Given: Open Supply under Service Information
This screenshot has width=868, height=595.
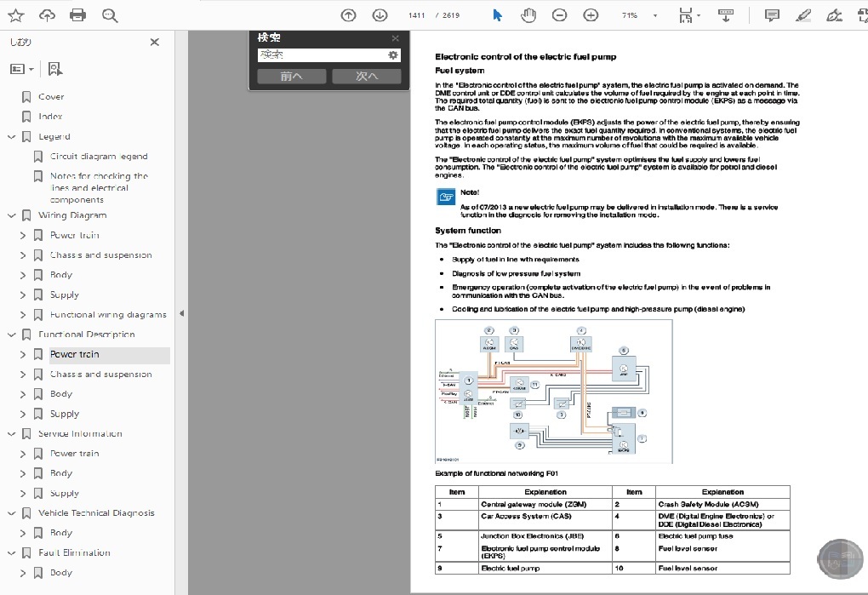Looking at the screenshot, I should click(64, 494).
